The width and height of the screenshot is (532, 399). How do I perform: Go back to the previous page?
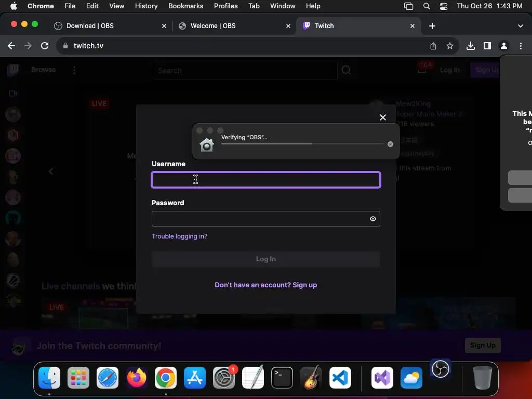11,46
